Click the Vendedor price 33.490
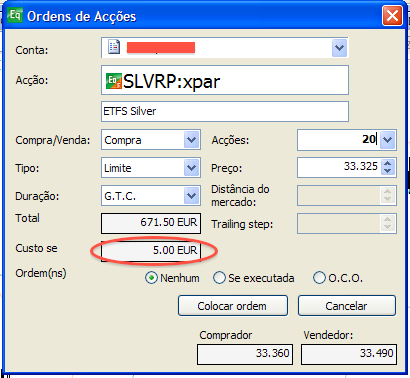410x378 pixels. coord(349,354)
